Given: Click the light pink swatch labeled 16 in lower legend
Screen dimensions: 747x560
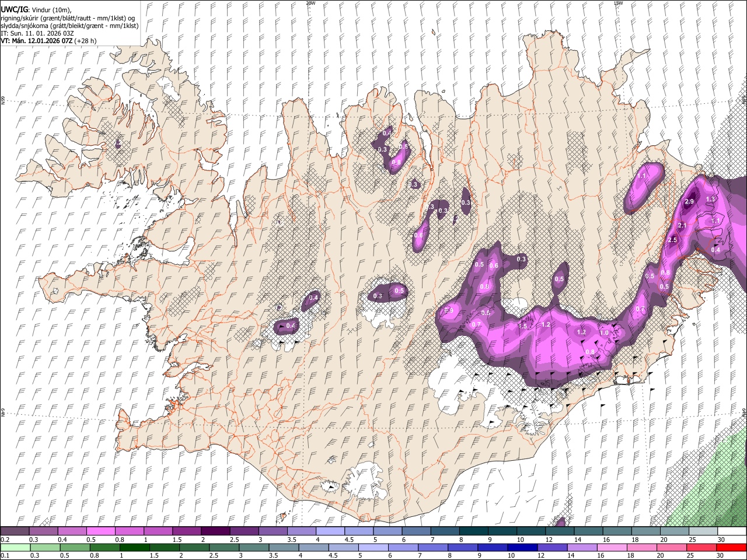Looking at the screenshot, I should tap(612, 547).
